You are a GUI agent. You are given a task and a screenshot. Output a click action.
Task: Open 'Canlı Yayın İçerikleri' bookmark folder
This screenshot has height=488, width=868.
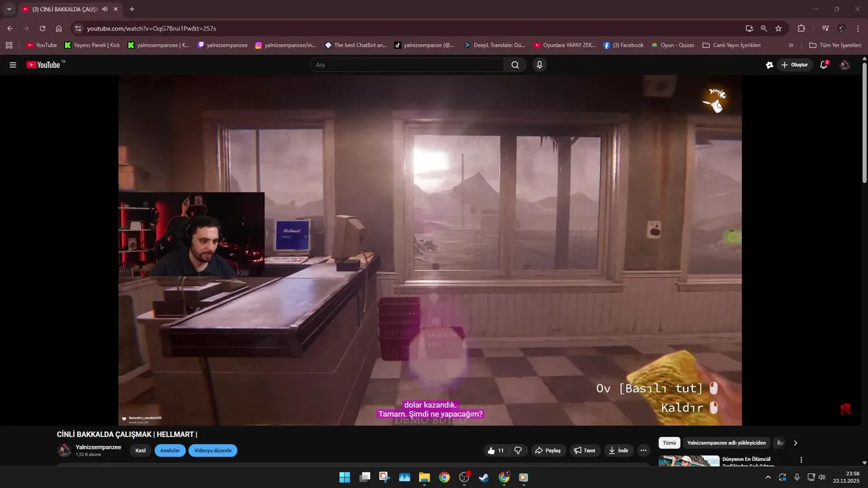point(731,45)
